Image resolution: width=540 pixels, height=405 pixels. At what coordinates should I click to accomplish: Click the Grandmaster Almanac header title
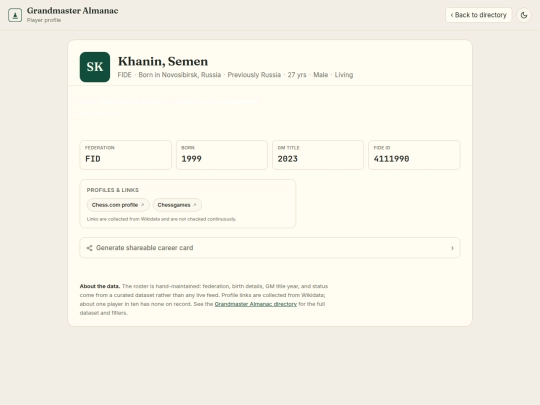[73, 11]
